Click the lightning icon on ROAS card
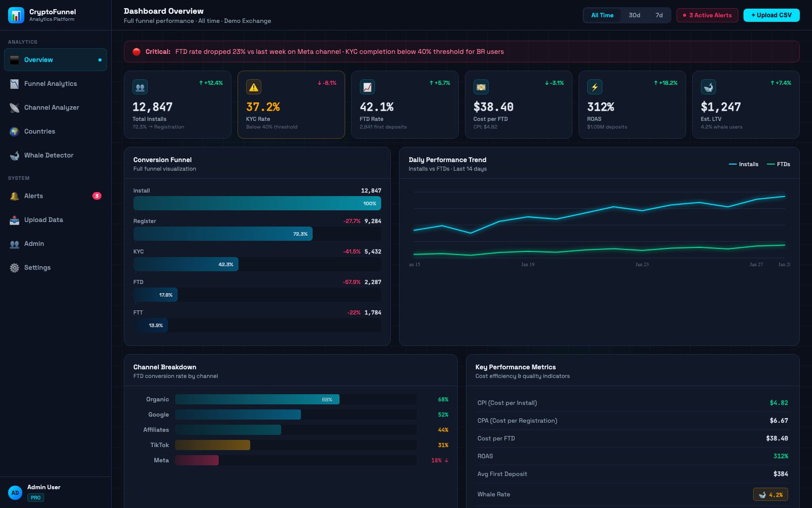This screenshot has width=812, height=508. coord(595,86)
